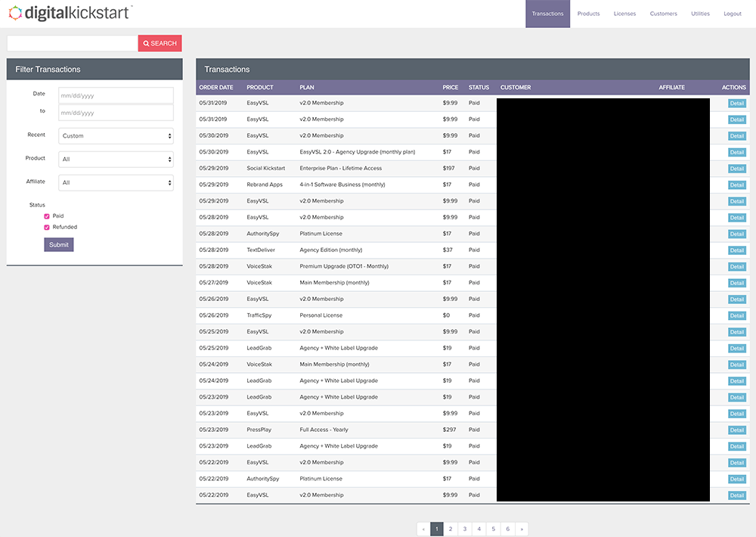
Task: Focus the transaction search field
Action: click(73, 43)
